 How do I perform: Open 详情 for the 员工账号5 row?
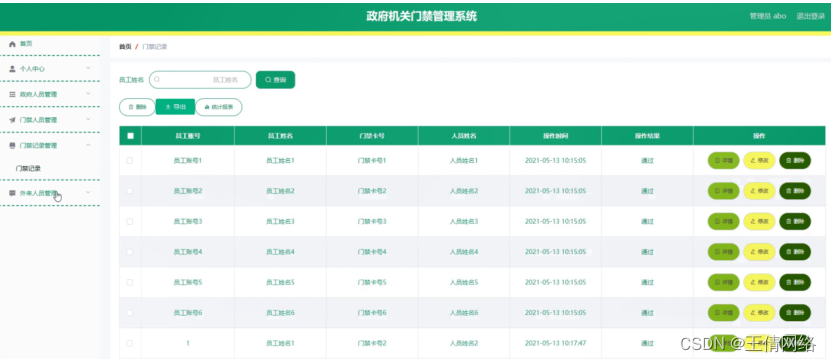tap(723, 282)
